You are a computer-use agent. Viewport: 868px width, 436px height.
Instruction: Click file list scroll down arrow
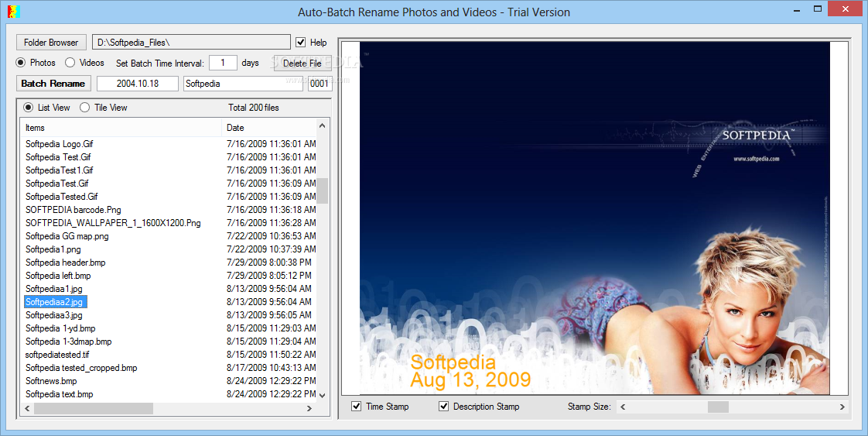pos(322,396)
